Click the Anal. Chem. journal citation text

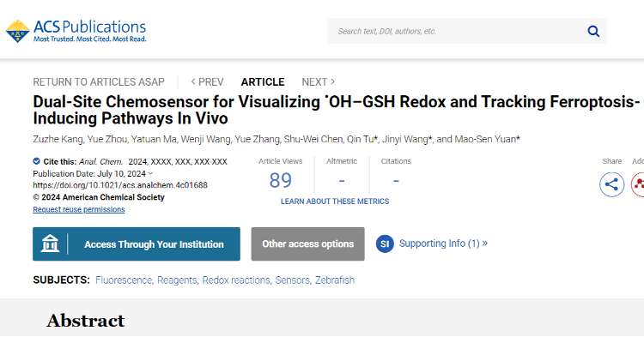[100, 162]
